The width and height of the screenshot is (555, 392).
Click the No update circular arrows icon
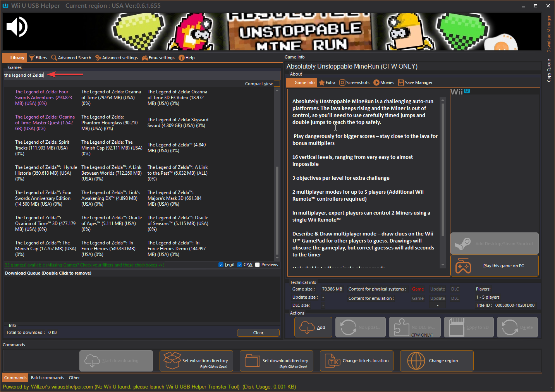pyautogui.click(x=348, y=327)
